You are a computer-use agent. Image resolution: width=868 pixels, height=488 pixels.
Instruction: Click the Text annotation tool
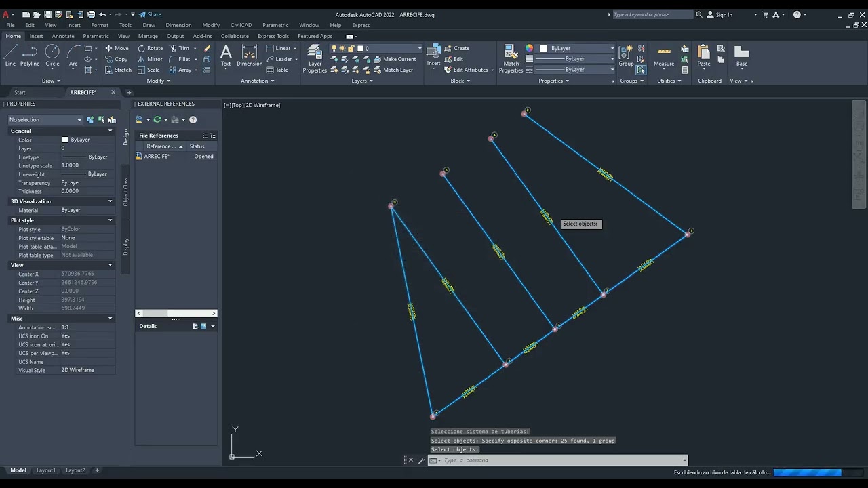tap(226, 56)
